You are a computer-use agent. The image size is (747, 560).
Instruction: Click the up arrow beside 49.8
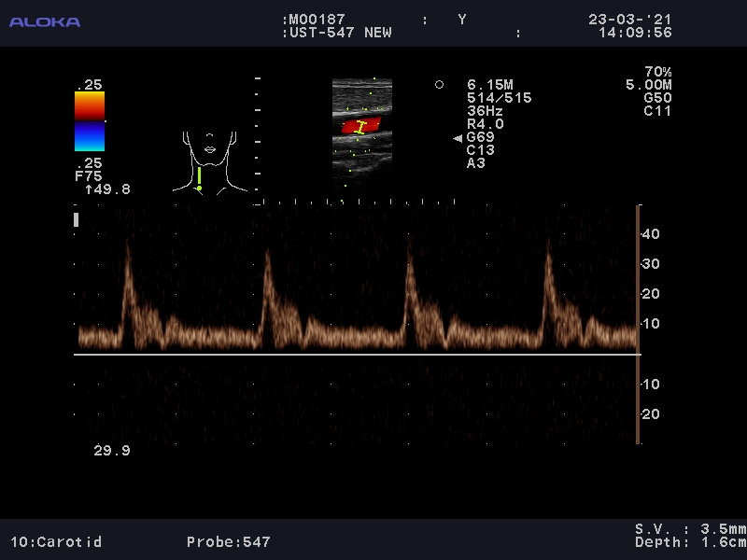click(88, 189)
